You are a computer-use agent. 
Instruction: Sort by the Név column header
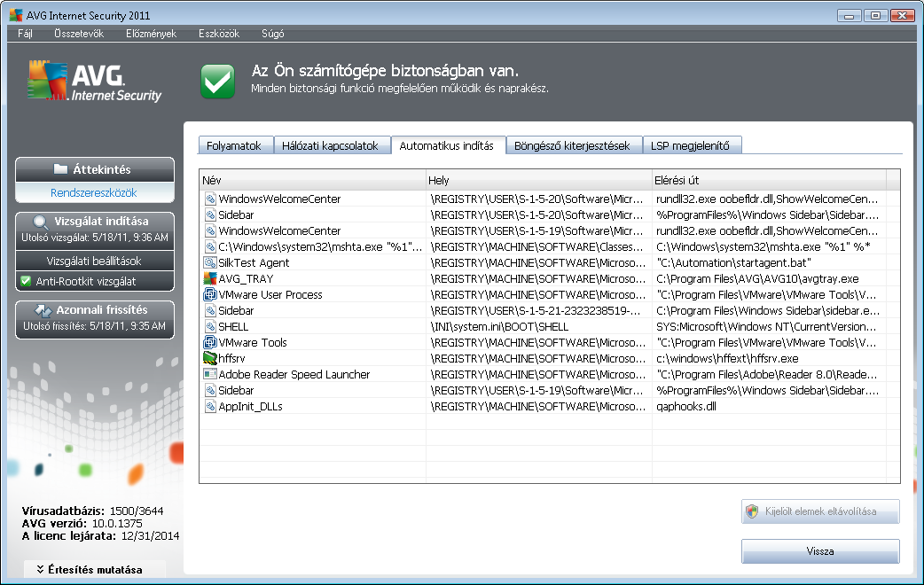coord(313,180)
